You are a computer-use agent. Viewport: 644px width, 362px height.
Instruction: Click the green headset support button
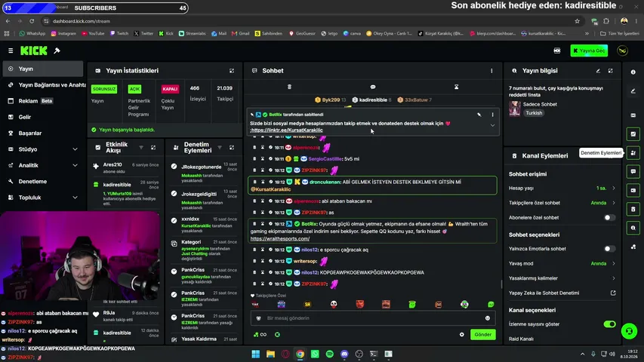(629, 331)
